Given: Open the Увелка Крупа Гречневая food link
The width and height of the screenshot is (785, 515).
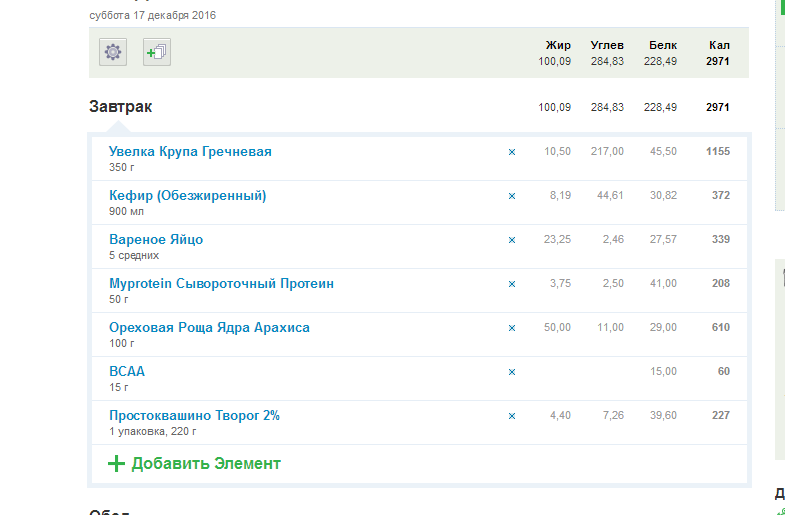Looking at the screenshot, I should pos(190,152).
